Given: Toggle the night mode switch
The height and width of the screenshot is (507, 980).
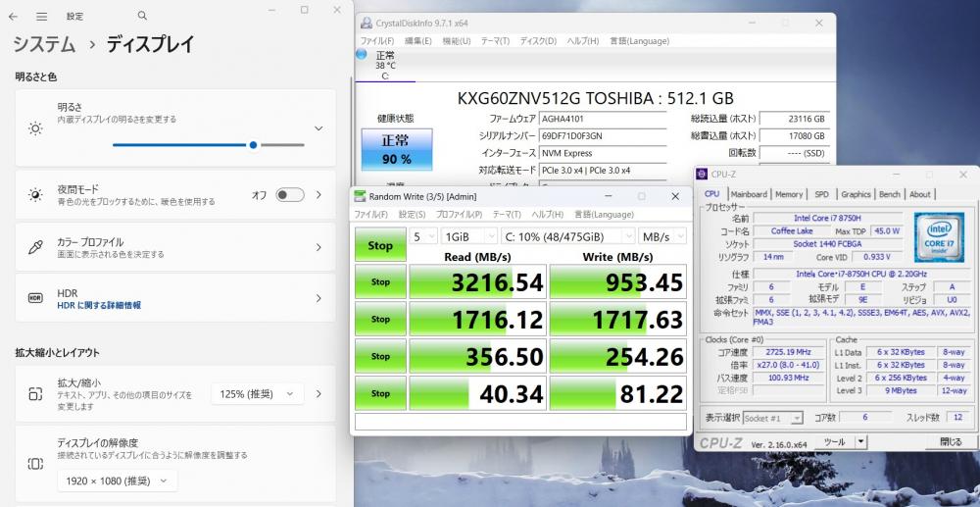Looking at the screenshot, I should [290, 195].
